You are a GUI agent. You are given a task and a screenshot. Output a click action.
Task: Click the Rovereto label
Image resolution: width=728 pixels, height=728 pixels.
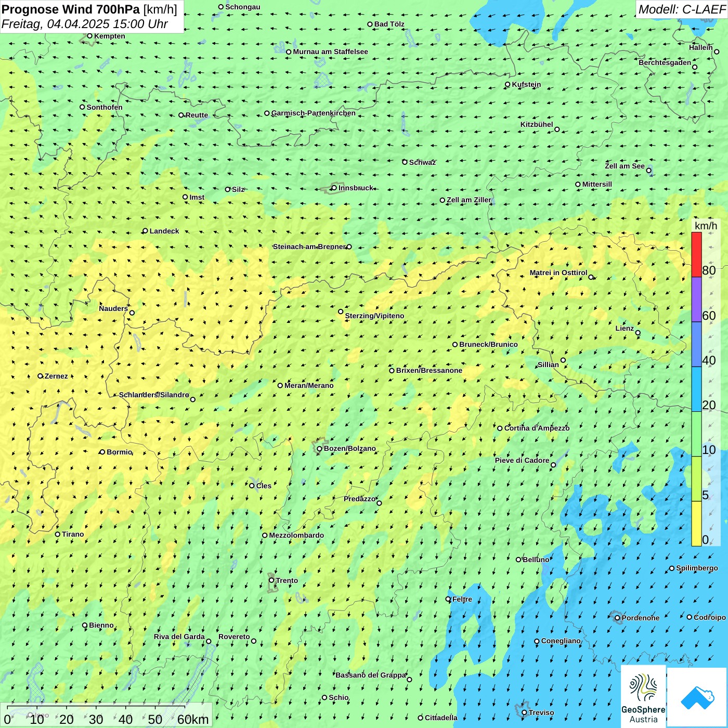[x=234, y=636]
